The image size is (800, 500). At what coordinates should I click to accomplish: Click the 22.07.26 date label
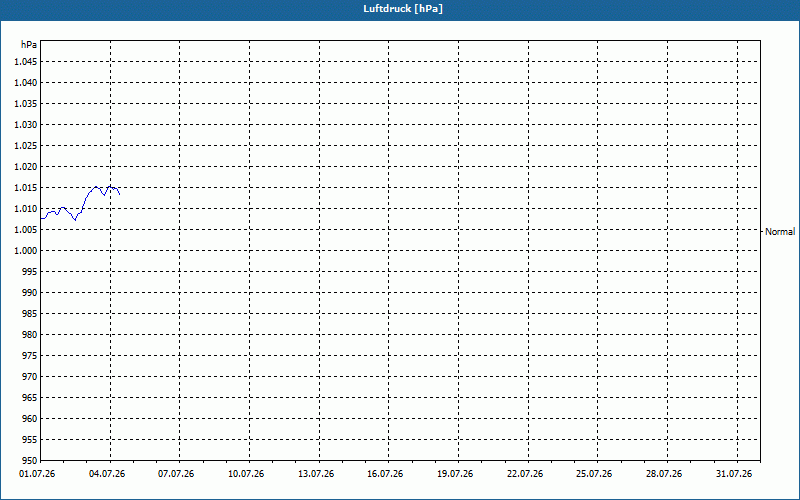click(x=525, y=474)
